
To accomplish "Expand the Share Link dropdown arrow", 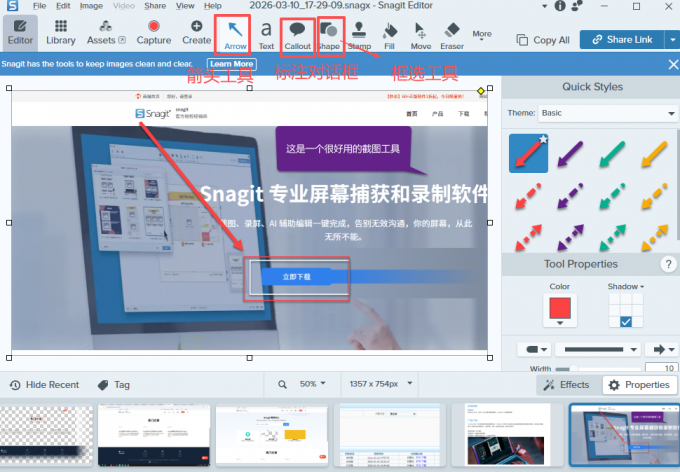I will [x=672, y=39].
